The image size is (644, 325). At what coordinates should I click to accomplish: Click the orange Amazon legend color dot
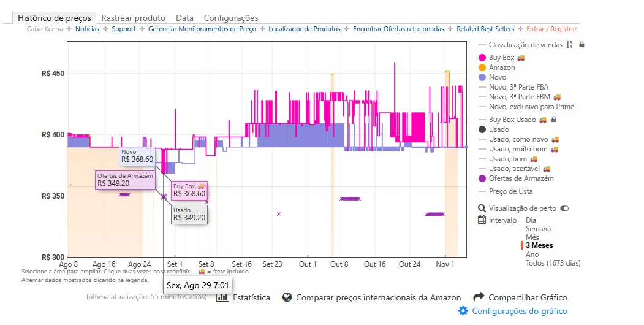click(482, 67)
